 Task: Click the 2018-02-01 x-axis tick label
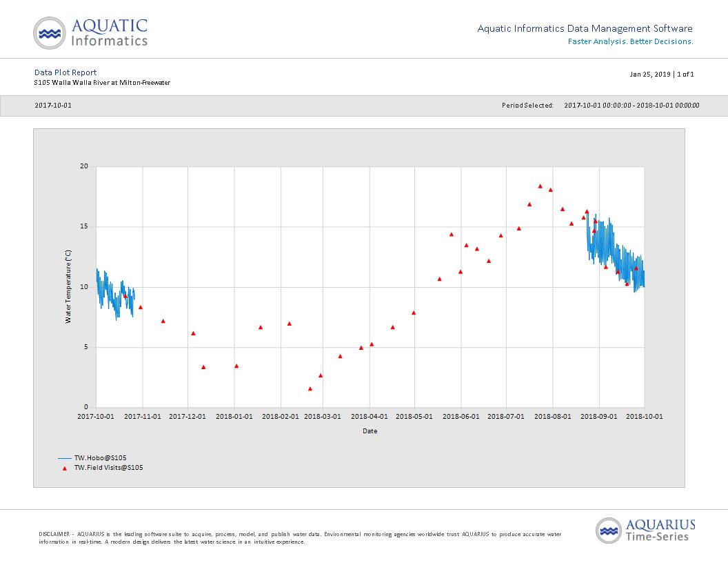[281, 417]
